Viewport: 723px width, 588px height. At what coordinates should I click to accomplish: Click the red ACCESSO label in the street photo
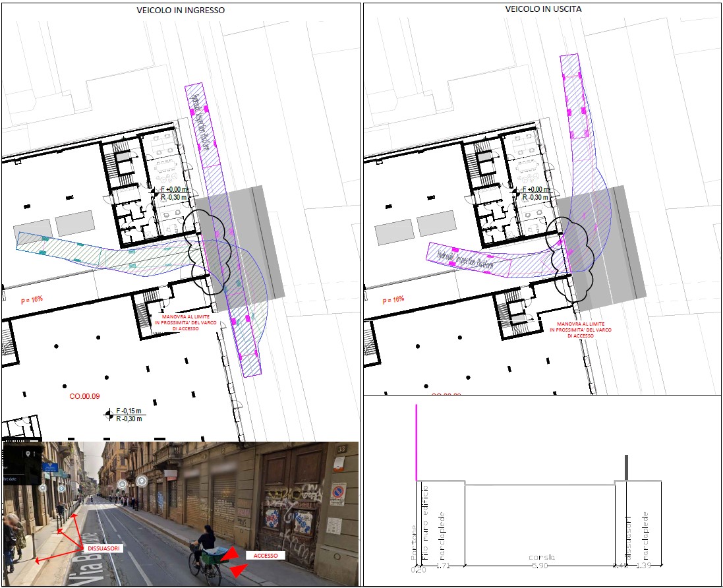tap(266, 556)
